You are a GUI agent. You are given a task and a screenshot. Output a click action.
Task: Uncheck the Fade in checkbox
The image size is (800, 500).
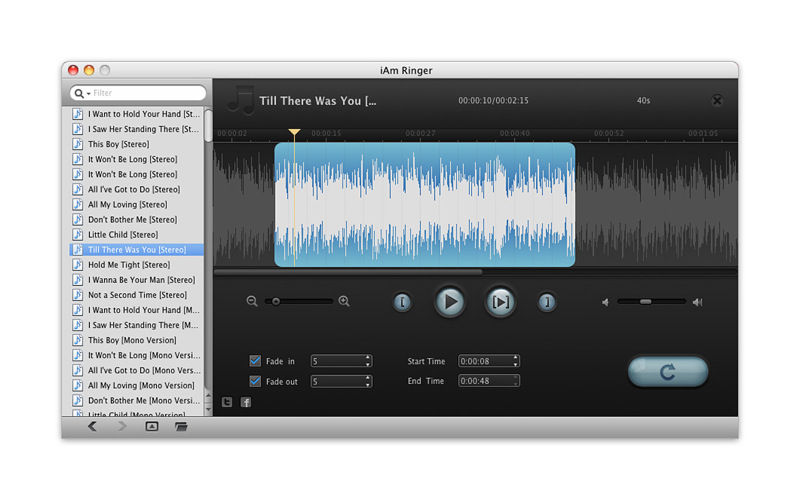pyautogui.click(x=255, y=361)
